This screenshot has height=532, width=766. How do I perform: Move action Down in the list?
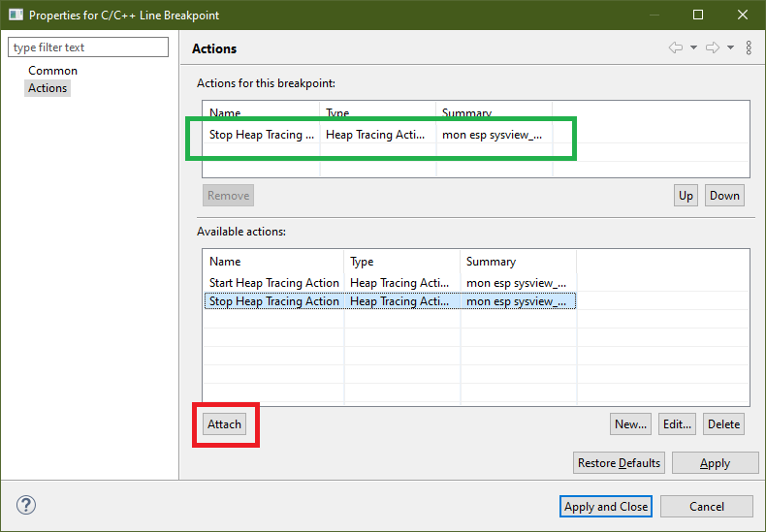click(x=724, y=195)
